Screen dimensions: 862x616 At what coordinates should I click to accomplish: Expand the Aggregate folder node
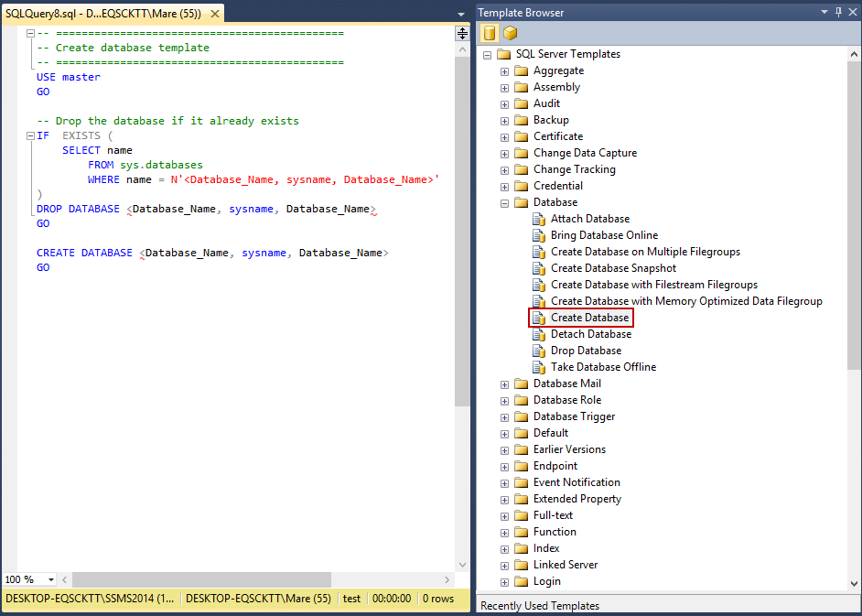coord(504,70)
